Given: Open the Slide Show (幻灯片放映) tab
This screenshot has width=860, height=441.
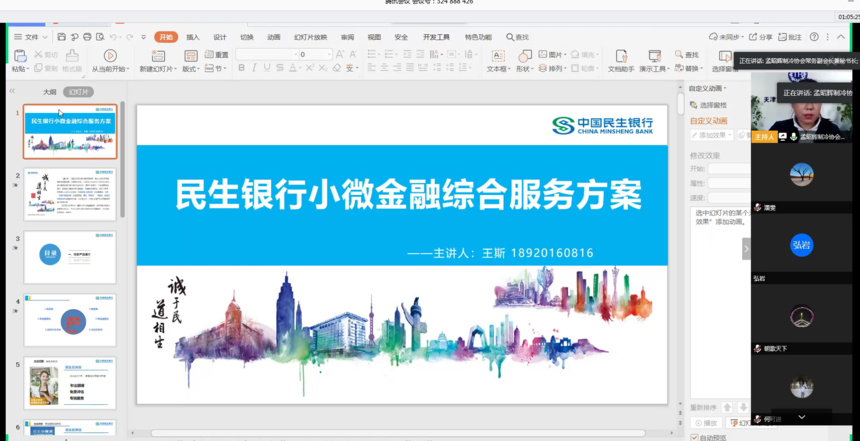Looking at the screenshot, I should (310, 37).
